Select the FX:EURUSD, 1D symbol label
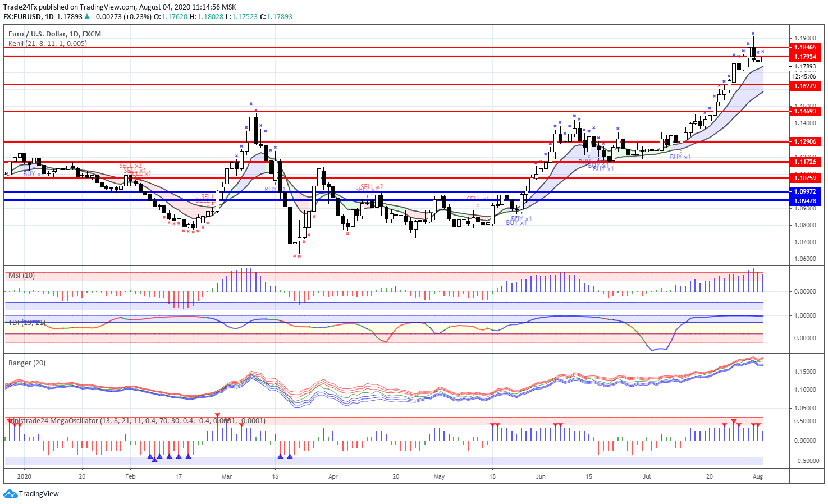The image size is (828, 504). point(28,16)
